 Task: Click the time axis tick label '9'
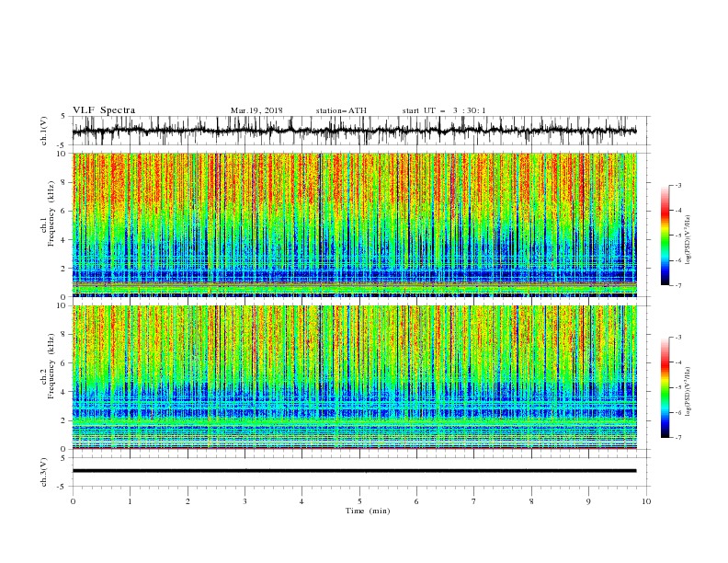point(588,501)
